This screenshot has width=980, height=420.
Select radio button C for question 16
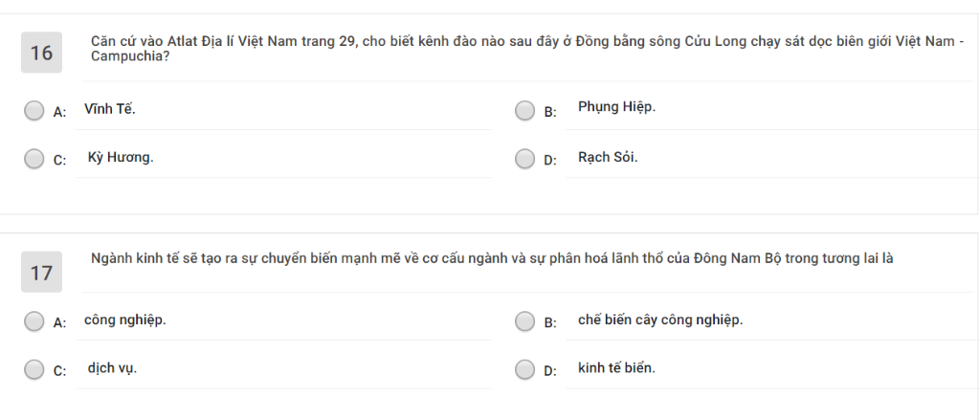point(33,159)
